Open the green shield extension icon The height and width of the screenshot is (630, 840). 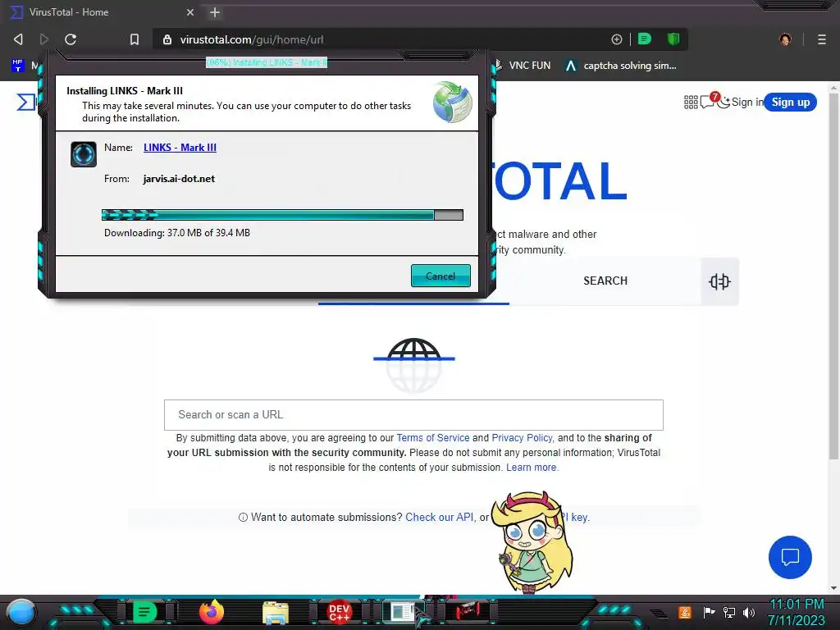click(x=673, y=39)
